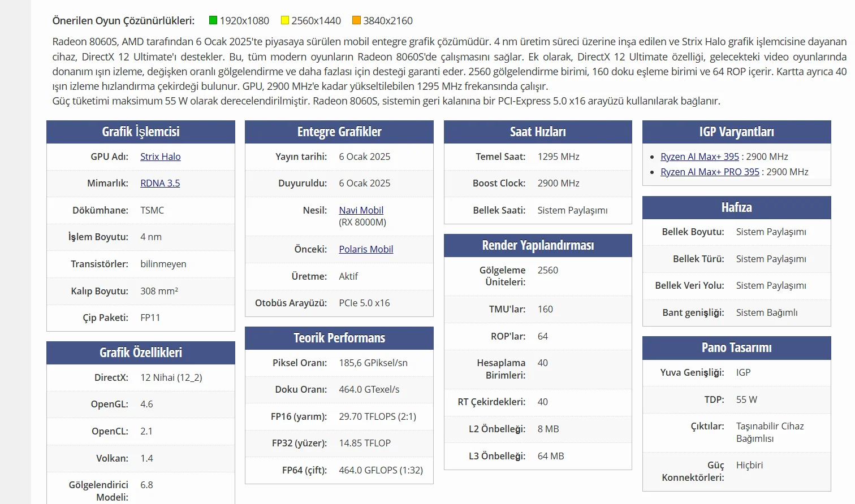Click the 55 W TDP value
The height and width of the screenshot is (504, 855).
747,399
